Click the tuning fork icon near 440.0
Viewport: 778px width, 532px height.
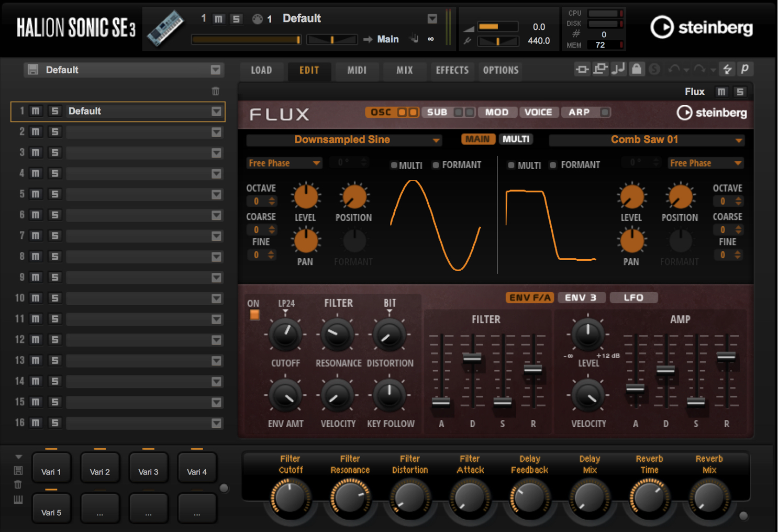point(468,41)
